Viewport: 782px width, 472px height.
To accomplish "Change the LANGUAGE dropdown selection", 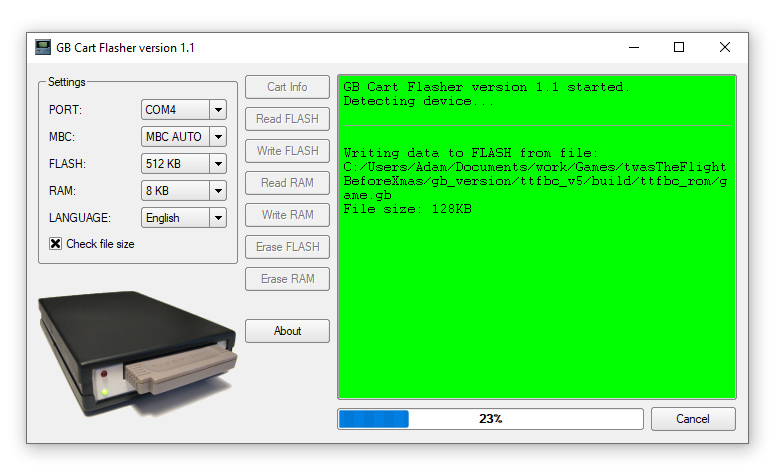I will click(184, 218).
